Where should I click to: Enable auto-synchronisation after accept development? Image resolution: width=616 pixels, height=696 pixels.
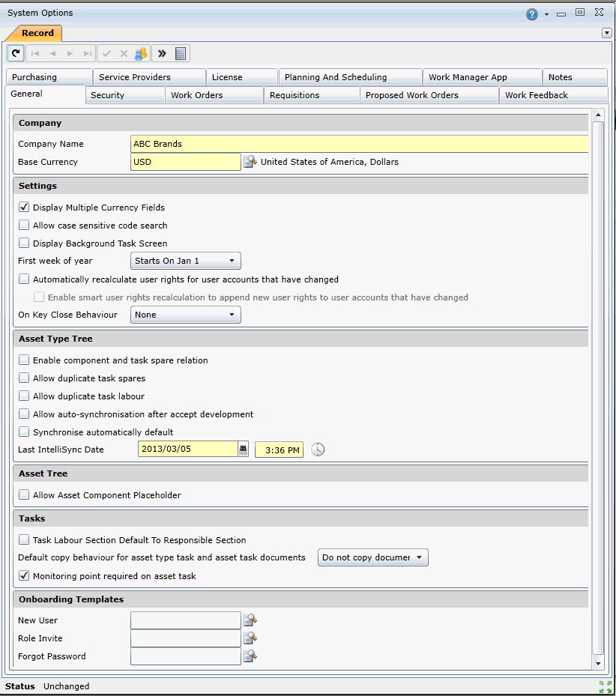tap(24, 414)
